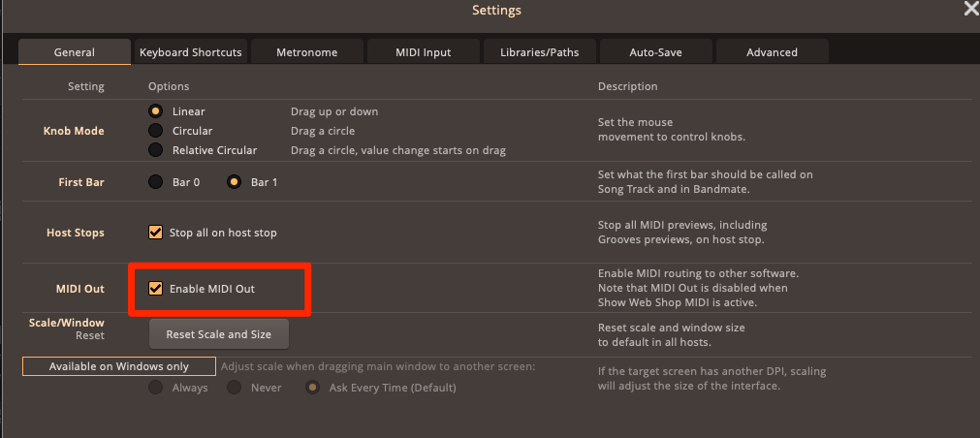Go to the MIDI Input tab
Viewport: 980px width, 438px height.
pos(424,52)
